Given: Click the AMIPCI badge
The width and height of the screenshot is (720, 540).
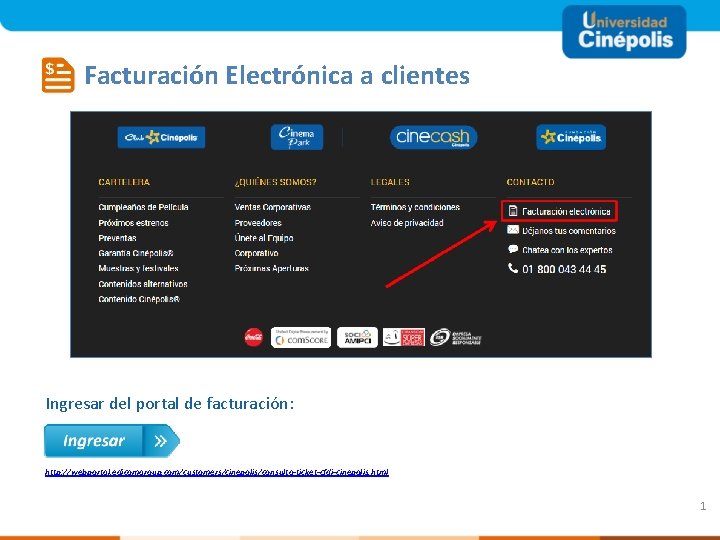Looking at the screenshot, I should pyautogui.click(x=357, y=338).
